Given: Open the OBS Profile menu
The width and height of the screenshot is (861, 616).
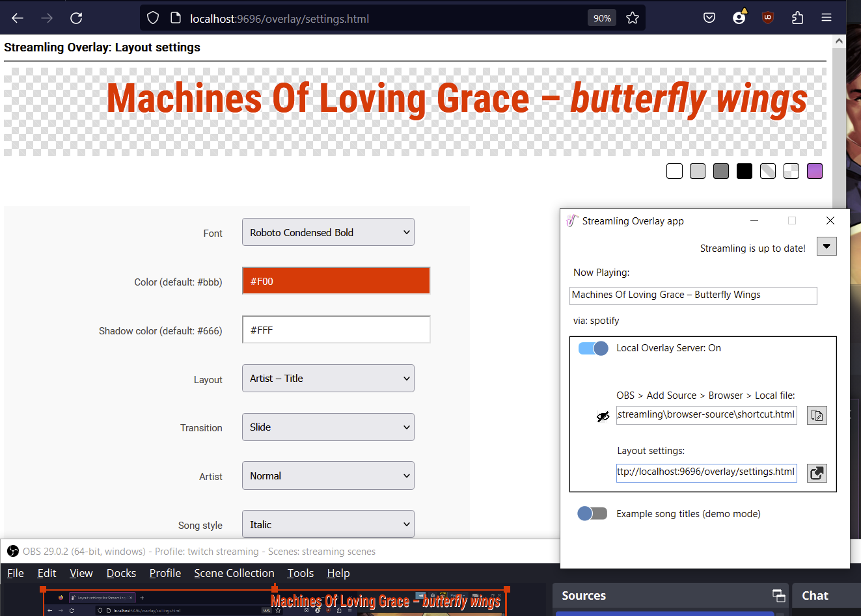Looking at the screenshot, I should pyautogui.click(x=165, y=573).
